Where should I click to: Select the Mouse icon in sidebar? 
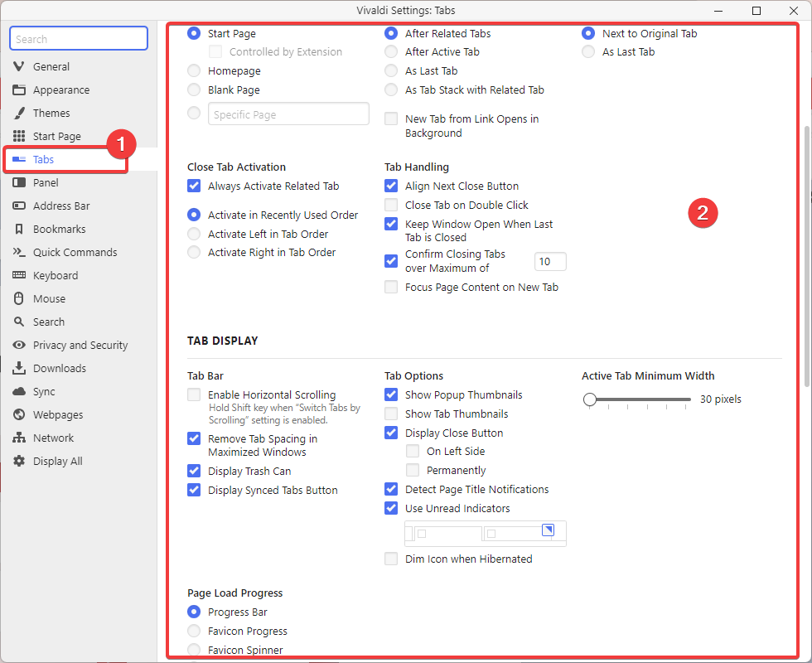[x=18, y=298]
